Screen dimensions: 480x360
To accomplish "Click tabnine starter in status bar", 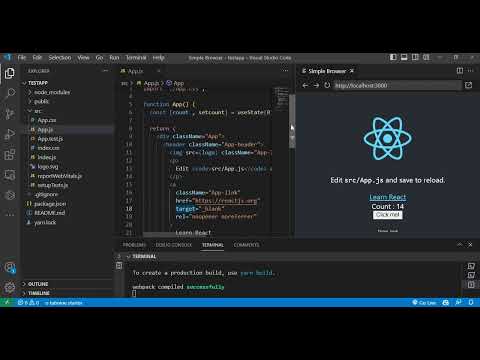I will [x=64, y=303].
